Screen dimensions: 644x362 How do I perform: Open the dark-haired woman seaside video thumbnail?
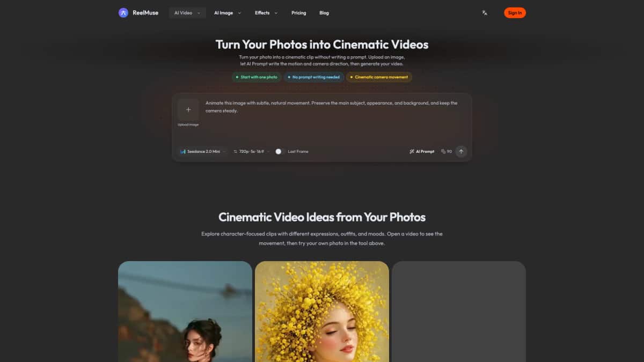coord(185,312)
